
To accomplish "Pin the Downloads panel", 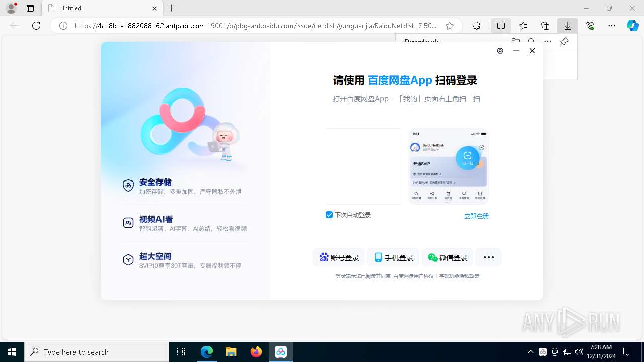I will point(564,42).
